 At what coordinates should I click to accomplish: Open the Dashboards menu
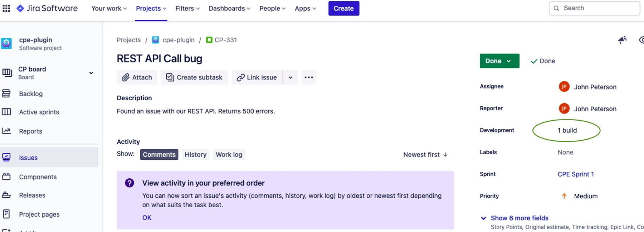[229, 8]
